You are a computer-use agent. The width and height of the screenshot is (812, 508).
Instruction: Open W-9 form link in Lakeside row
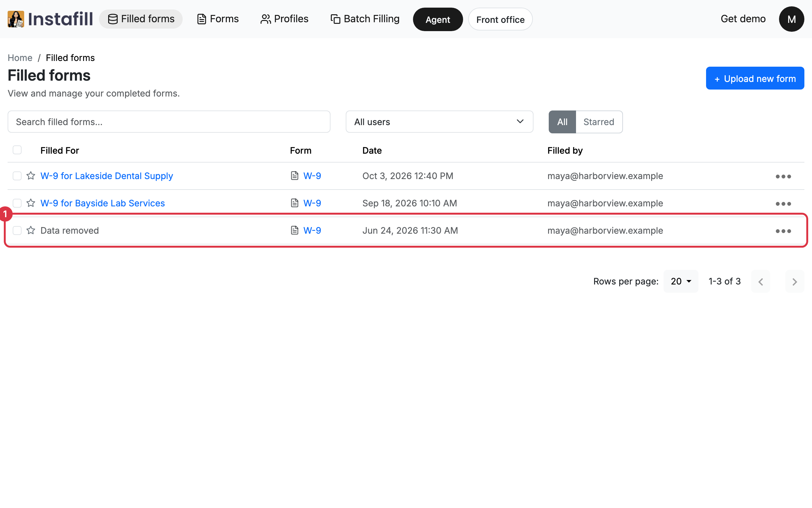(x=312, y=176)
